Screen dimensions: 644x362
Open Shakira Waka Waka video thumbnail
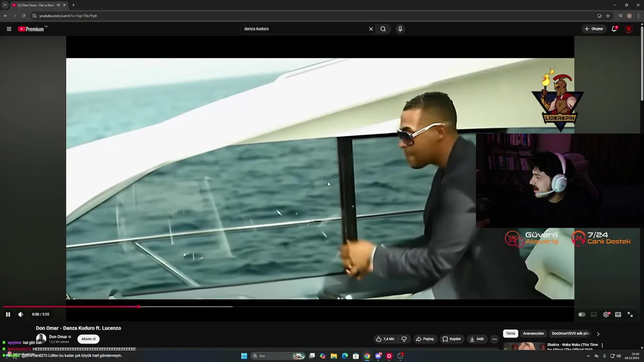[x=524, y=346]
